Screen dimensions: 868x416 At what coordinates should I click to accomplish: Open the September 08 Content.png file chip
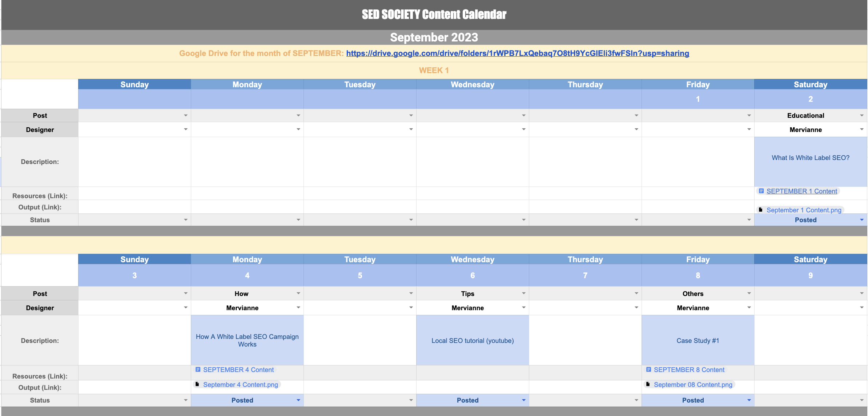point(693,385)
